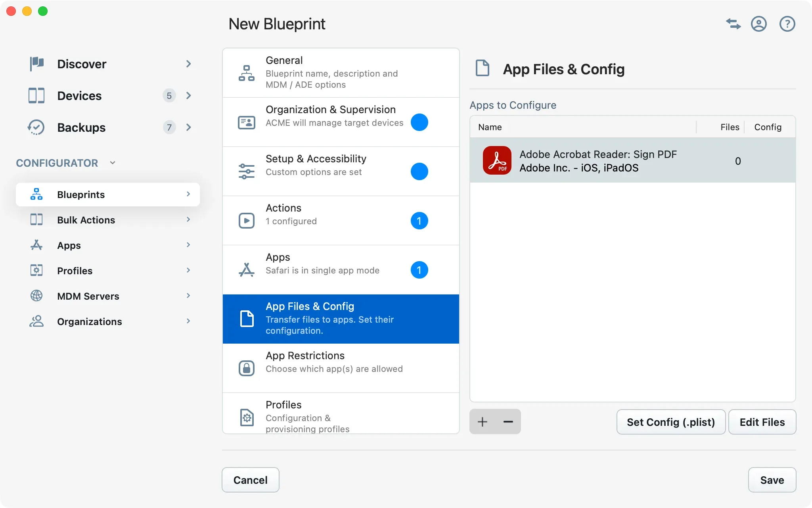Toggle the Organization & Supervision status circle

click(419, 122)
